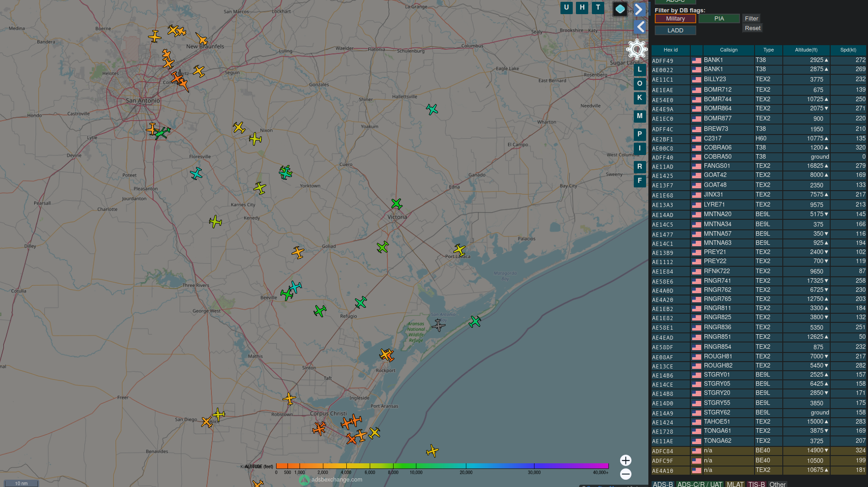Click the U map toggle button

pyautogui.click(x=566, y=8)
